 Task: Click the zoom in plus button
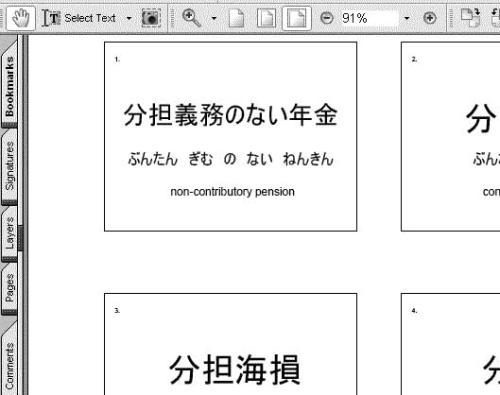point(430,18)
